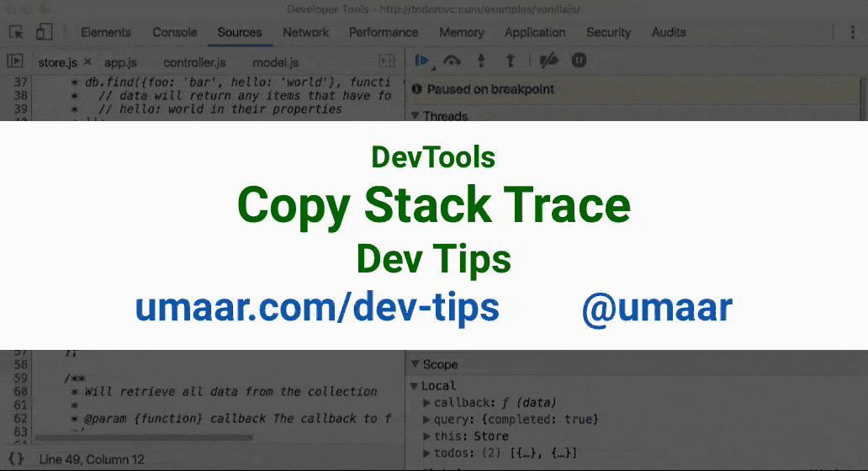Switch to the app.js file tab
Screen dimensions: 868x471
pos(120,62)
